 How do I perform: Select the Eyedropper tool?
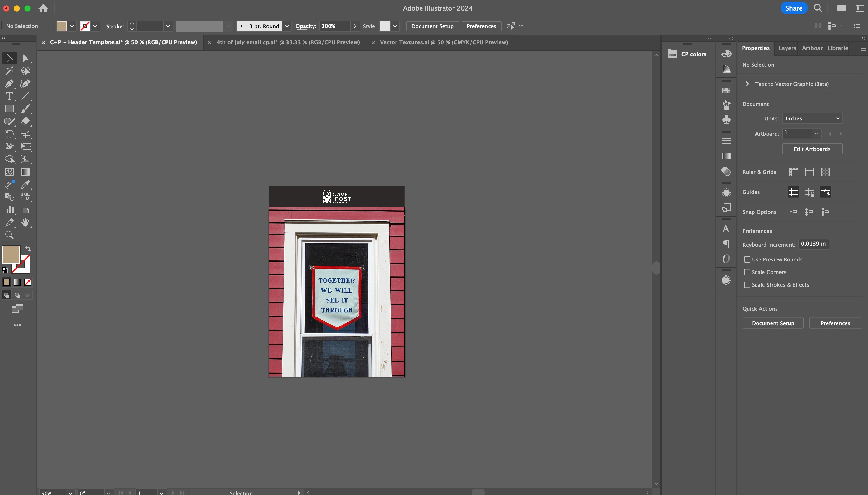click(x=25, y=185)
